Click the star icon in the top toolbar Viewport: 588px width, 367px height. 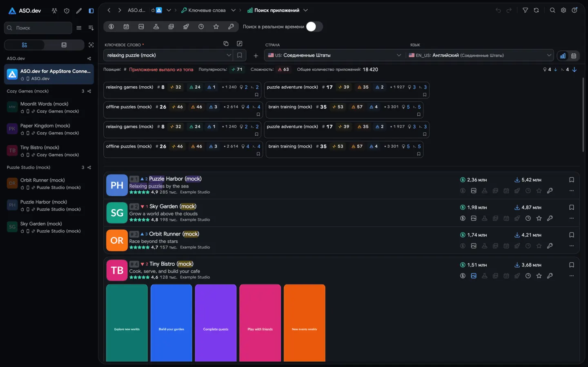pos(216,27)
